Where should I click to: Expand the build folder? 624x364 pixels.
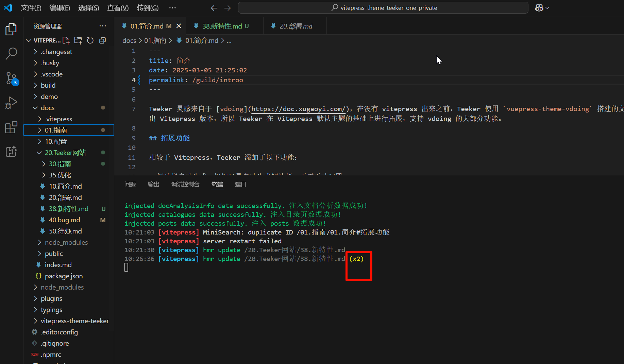[x=69, y=85]
